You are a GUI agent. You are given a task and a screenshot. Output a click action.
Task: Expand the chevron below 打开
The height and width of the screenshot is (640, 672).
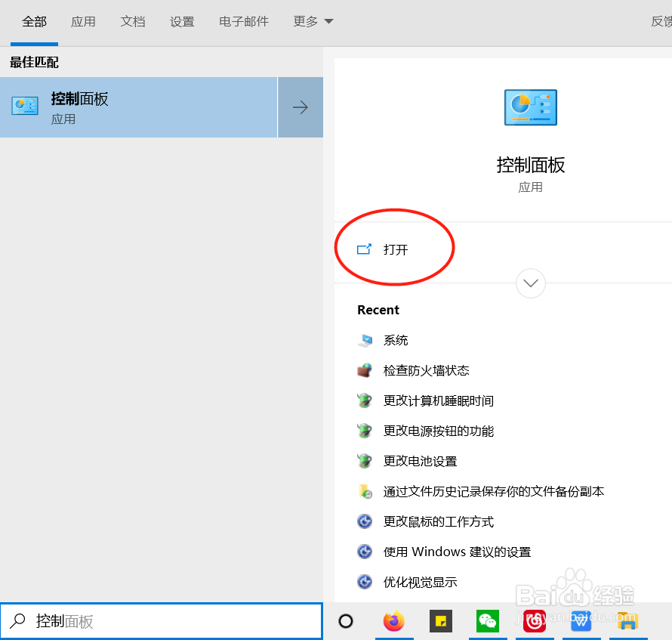tap(530, 283)
